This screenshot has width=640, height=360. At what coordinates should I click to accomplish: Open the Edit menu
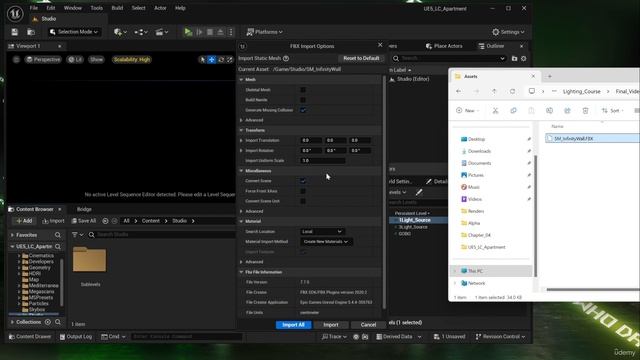51,8
